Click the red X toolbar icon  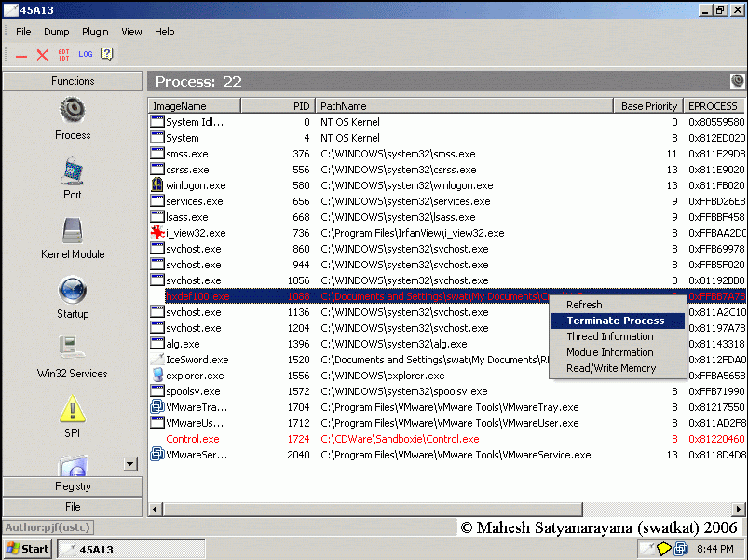pyautogui.click(x=43, y=55)
